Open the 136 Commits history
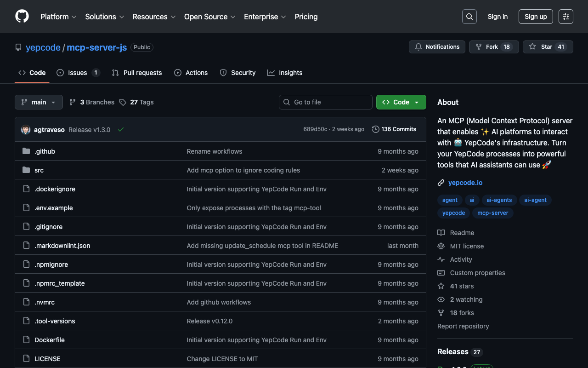Screen dimensions: 588x368 tap(394, 129)
